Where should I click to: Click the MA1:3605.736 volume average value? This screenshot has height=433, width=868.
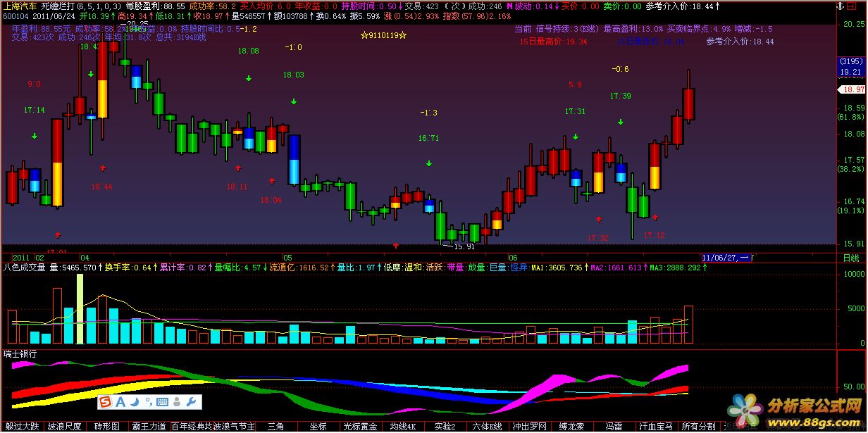pos(557,268)
